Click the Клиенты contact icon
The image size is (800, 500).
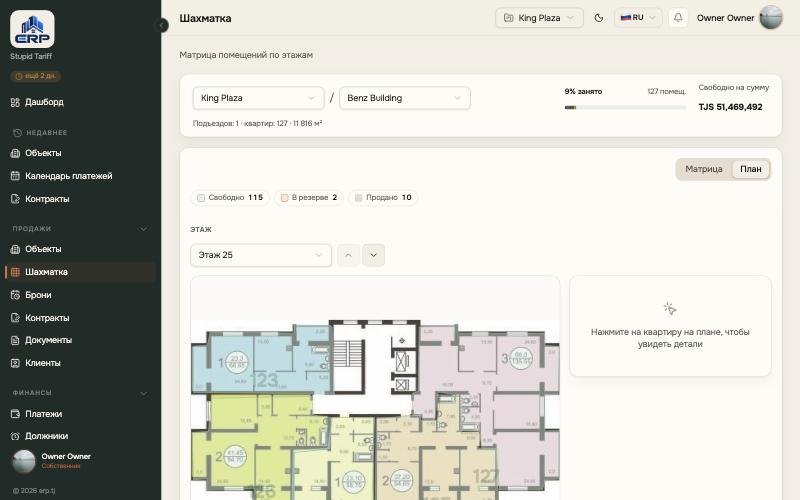click(x=15, y=363)
